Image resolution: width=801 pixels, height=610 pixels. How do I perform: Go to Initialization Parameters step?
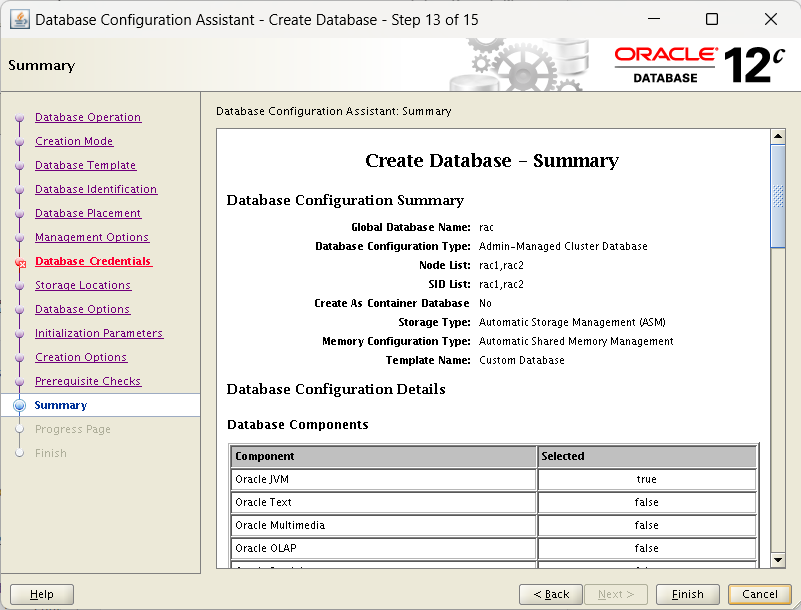point(99,333)
